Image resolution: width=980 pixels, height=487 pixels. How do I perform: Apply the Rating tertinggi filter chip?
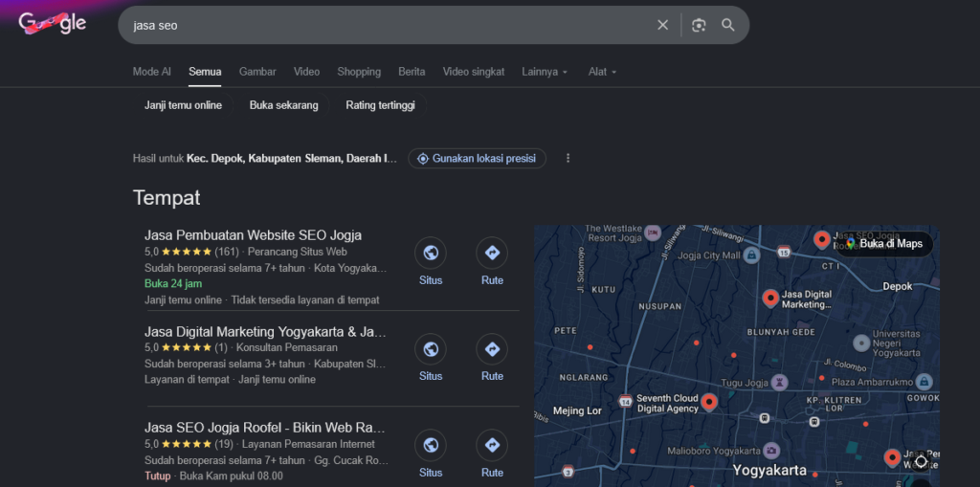tap(380, 105)
